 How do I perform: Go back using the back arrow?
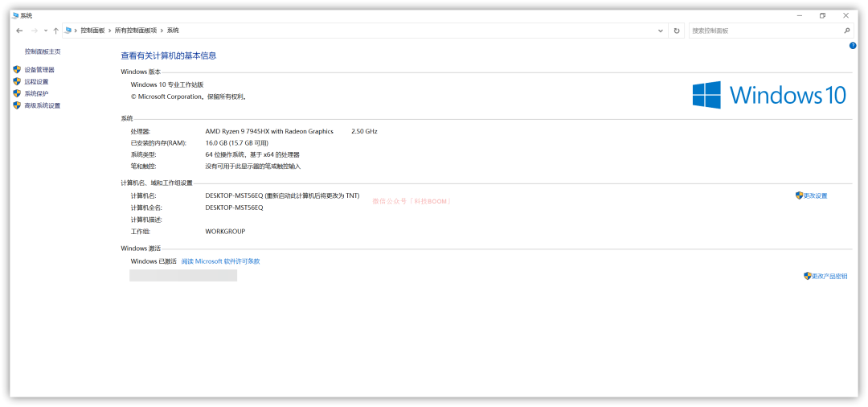point(19,31)
